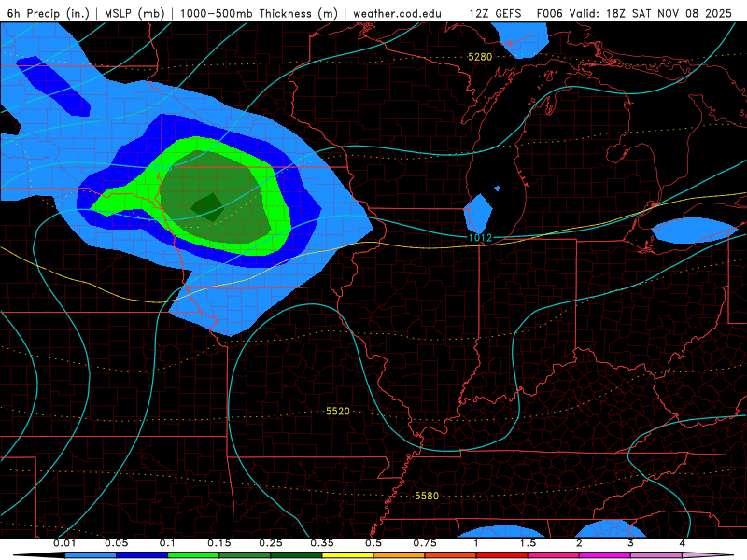This screenshot has width=747, height=560.
Task: Click the 'F006 Valid: 18Z SAT NOV 08 2025' text
Action: click(634, 13)
